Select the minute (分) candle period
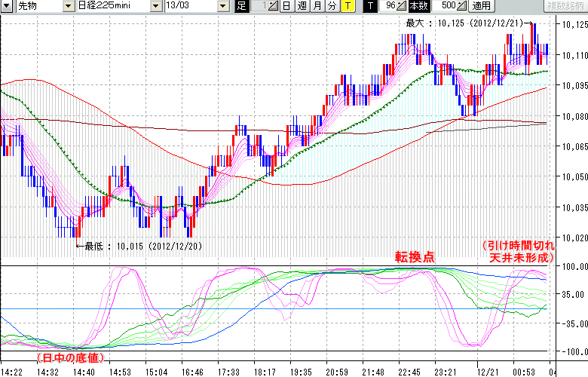Image resolution: width=588 pixels, height=377 pixels. pyautogui.click(x=332, y=6)
